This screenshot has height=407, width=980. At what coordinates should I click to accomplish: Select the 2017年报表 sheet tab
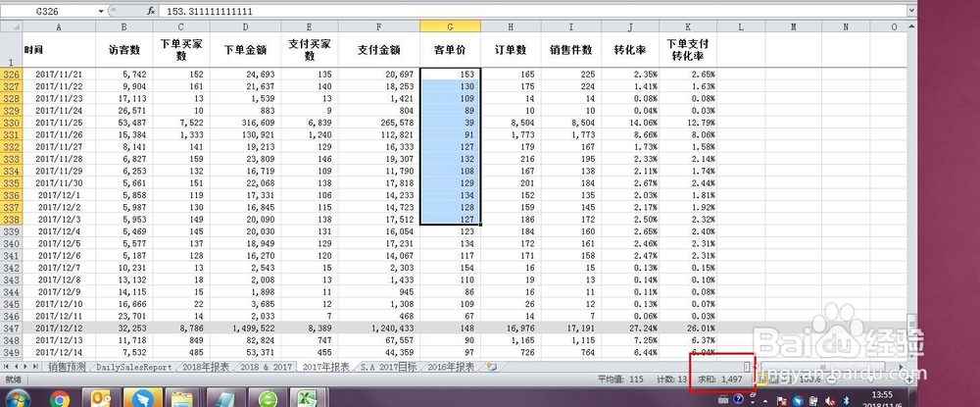325,367
